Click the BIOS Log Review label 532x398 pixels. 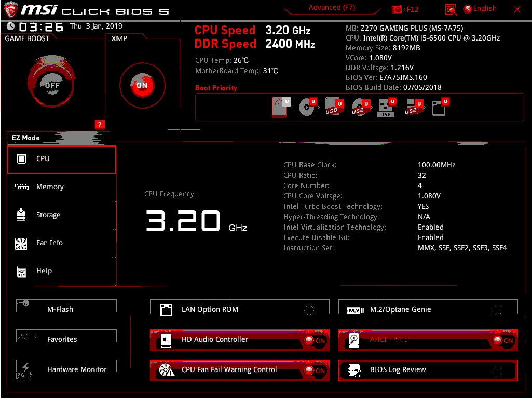click(398, 370)
